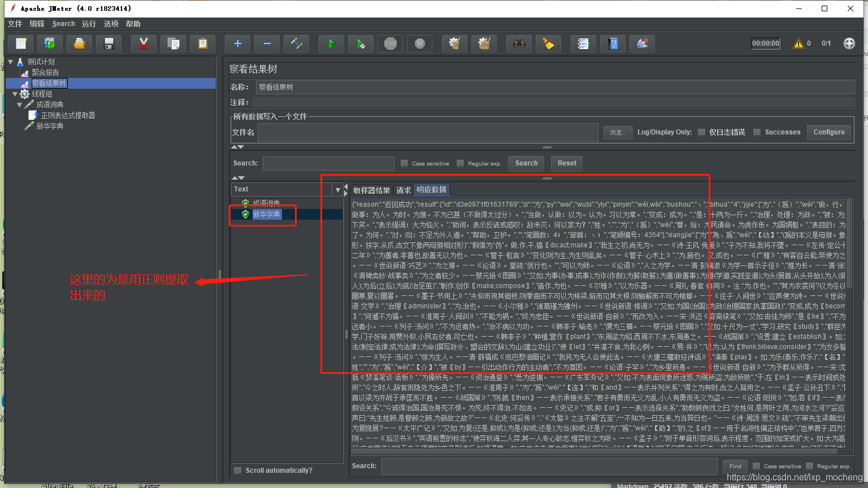This screenshot has height=488, width=868.
Task: Click the Shutdown icon
Action: 419,43
